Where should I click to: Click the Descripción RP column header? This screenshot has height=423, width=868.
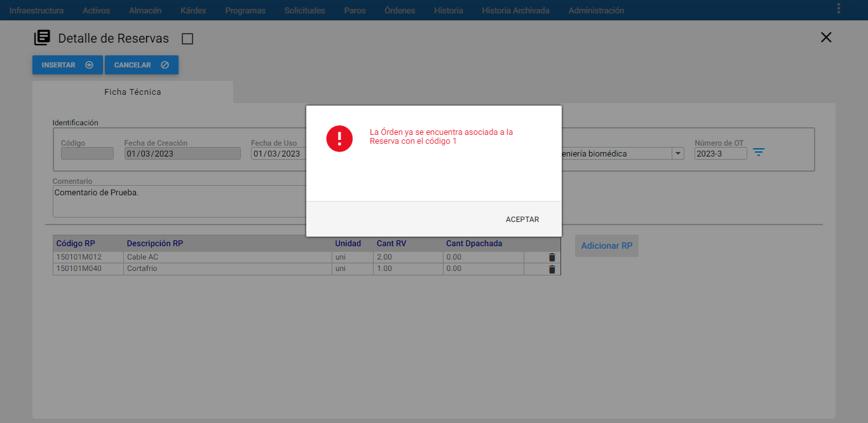tap(155, 244)
